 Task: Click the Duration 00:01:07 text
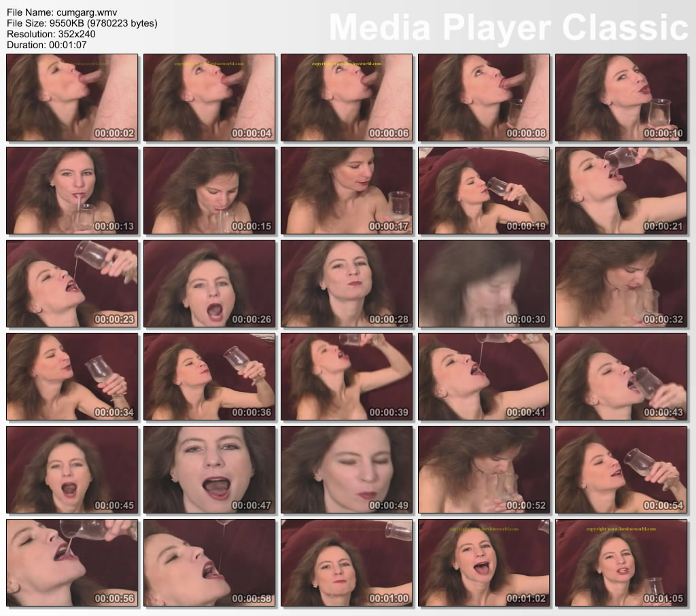click(47, 45)
